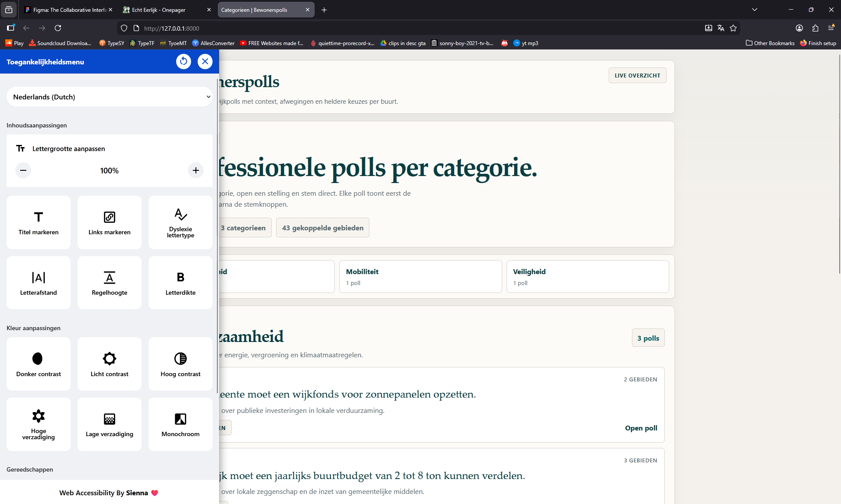Expand the Other Bookmarks folder
Screen dimensions: 841x504
click(x=770, y=43)
